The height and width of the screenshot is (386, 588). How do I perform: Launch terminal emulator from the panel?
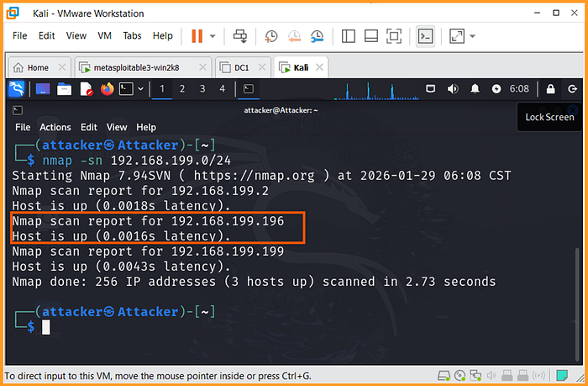click(x=126, y=89)
